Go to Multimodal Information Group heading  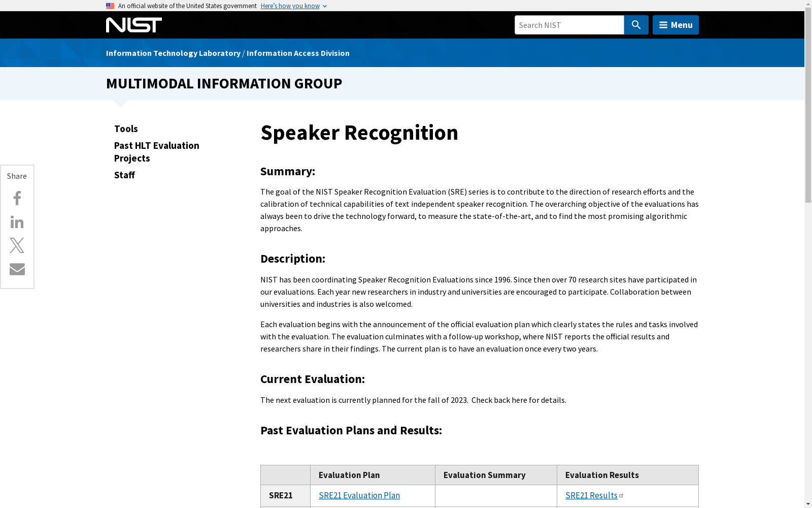click(x=224, y=83)
